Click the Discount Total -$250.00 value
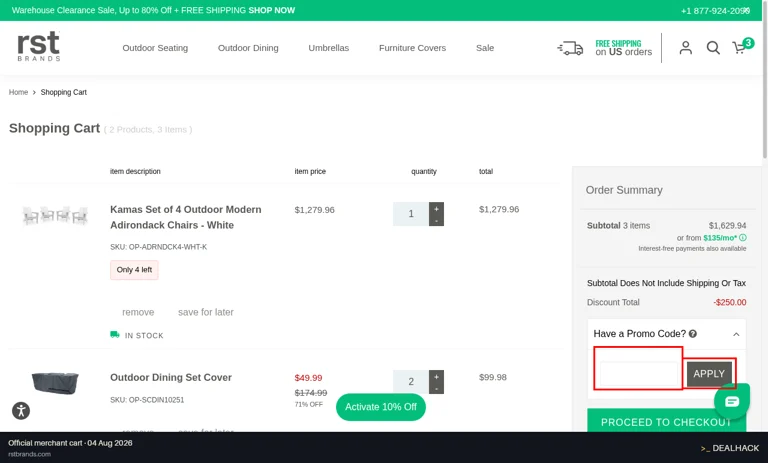This screenshot has height=463, width=768. click(730, 302)
